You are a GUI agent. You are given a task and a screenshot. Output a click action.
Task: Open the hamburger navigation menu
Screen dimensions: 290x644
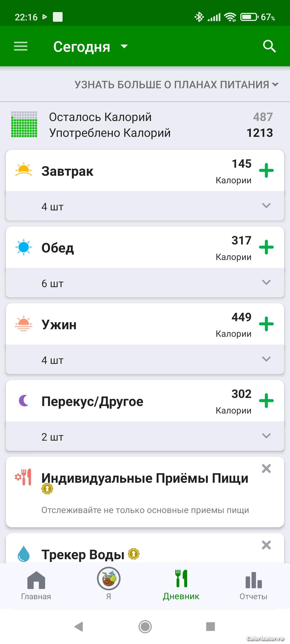21,46
